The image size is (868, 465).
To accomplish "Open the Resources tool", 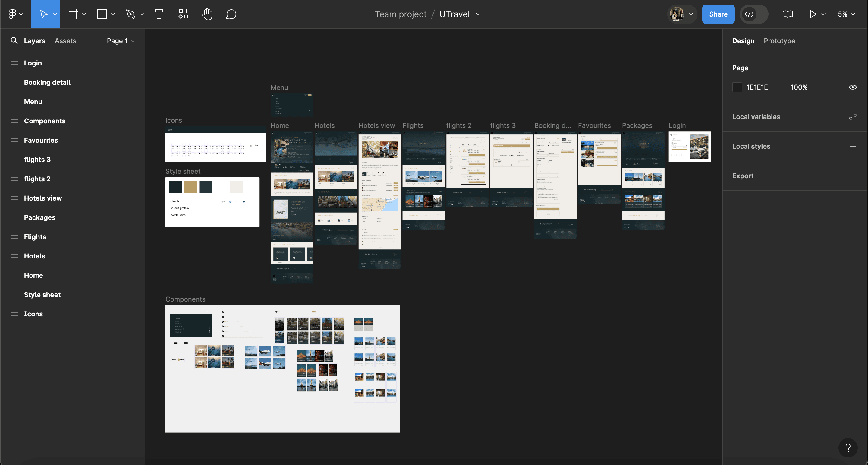I will (x=183, y=14).
